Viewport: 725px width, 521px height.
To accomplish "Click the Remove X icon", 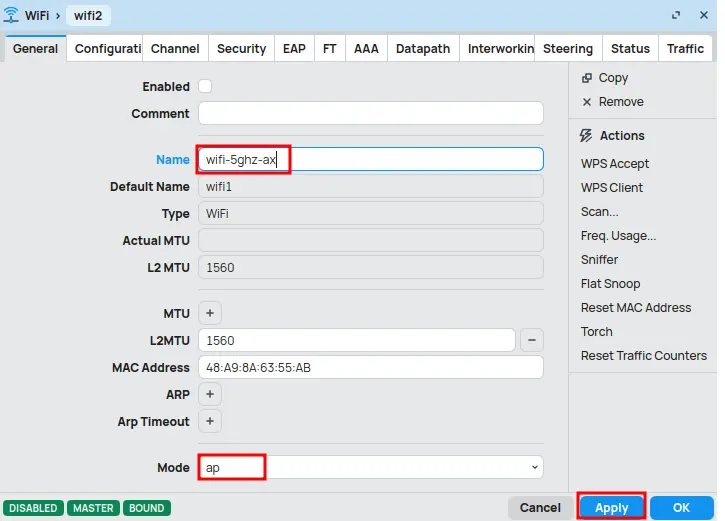I will click(587, 102).
